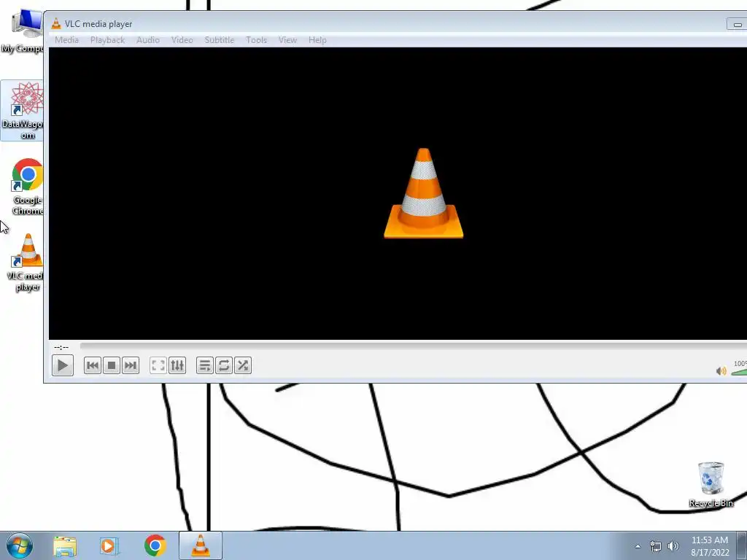Click the VLC video display area
The height and width of the screenshot is (560, 747).
tap(398, 193)
